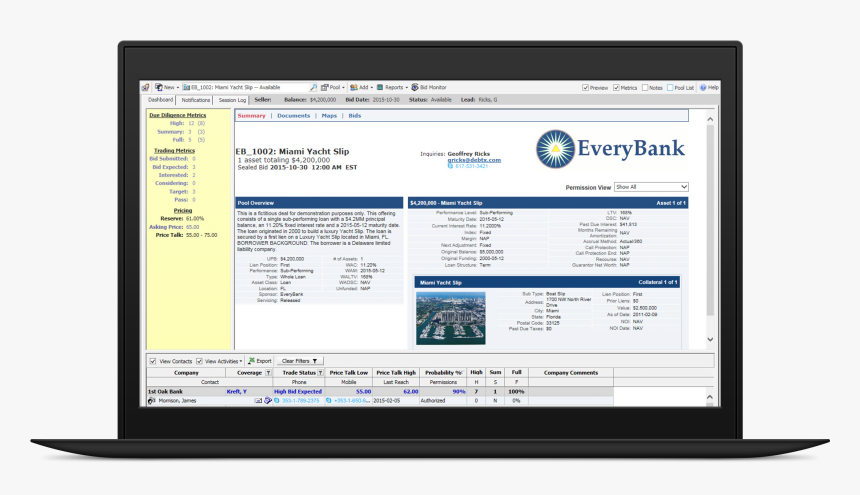Click the Add toolbar icon
The width and height of the screenshot is (860, 495).
click(x=354, y=87)
